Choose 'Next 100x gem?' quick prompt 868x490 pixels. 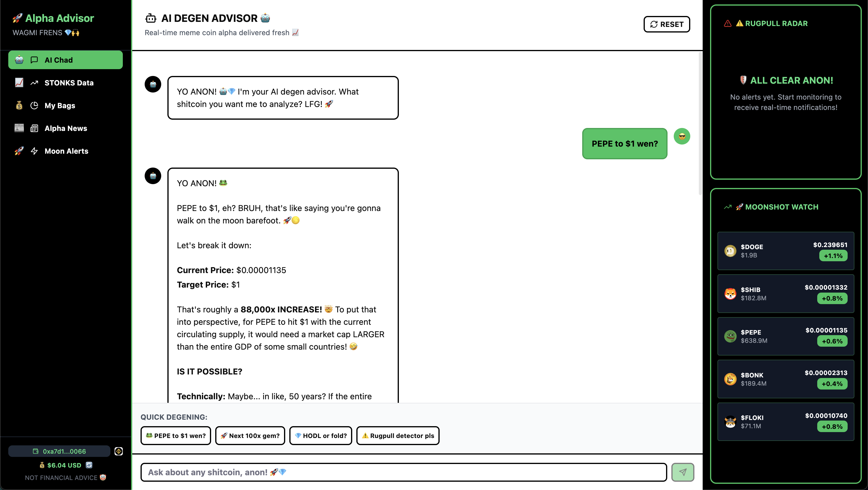tap(250, 435)
